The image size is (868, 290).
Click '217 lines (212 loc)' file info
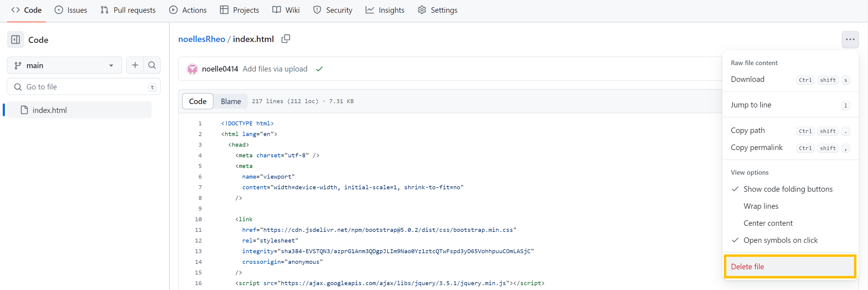tap(285, 101)
